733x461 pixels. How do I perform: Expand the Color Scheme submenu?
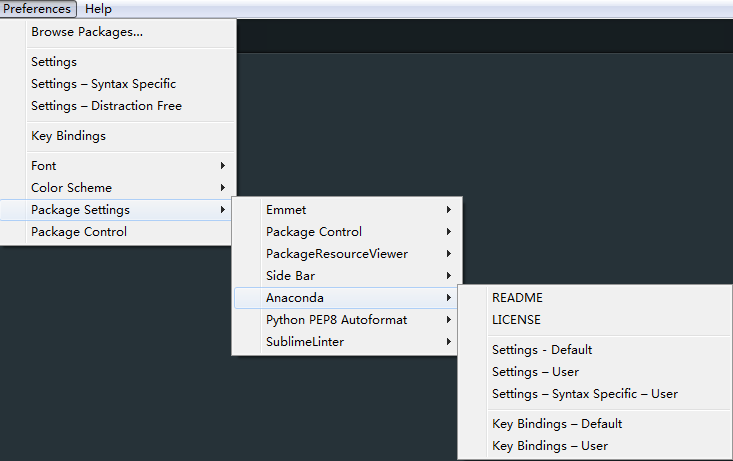point(118,187)
